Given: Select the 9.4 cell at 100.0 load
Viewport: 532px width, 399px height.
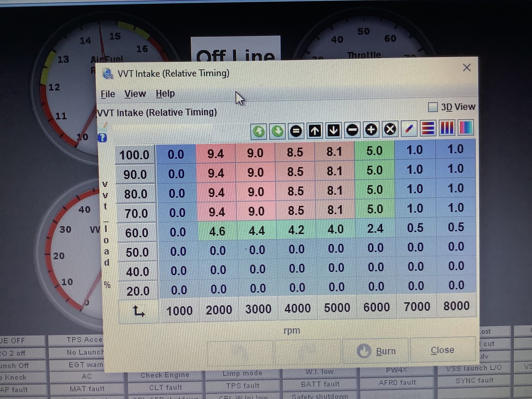Looking at the screenshot, I should (215, 153).
